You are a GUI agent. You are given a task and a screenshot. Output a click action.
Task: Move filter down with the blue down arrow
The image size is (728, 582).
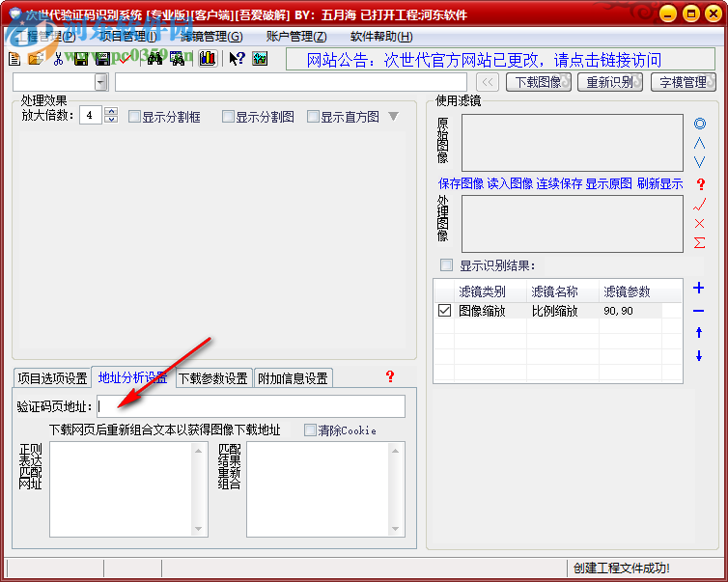point(699,356)
